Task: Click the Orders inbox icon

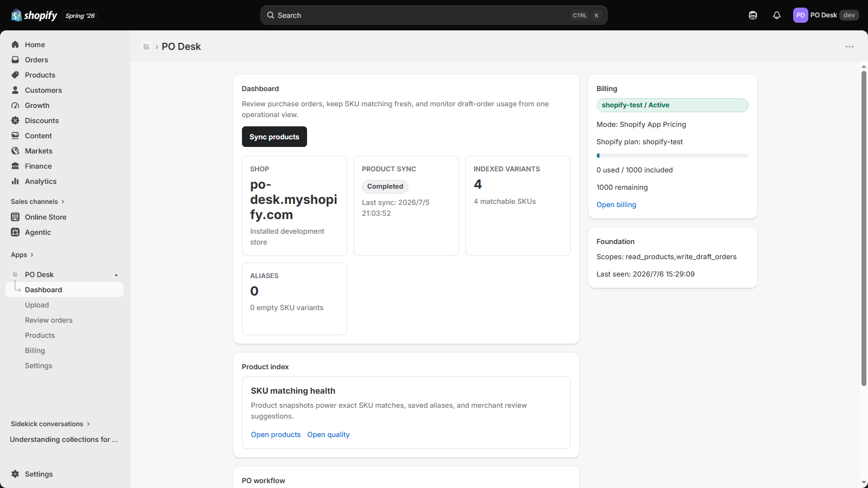Action: click(x=15, y=60)
